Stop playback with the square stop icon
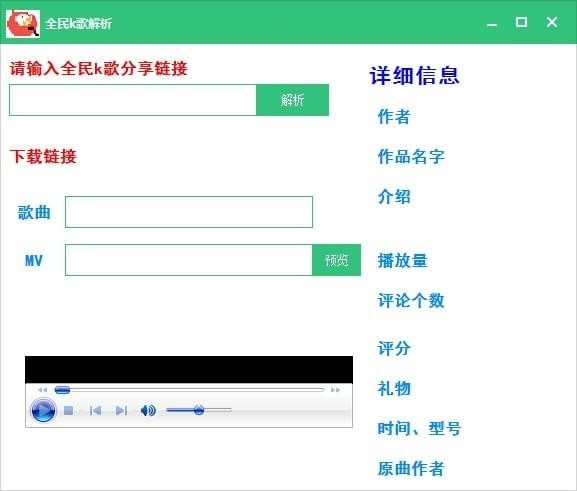This screenshot has height=491, width=577. [68, 410]
